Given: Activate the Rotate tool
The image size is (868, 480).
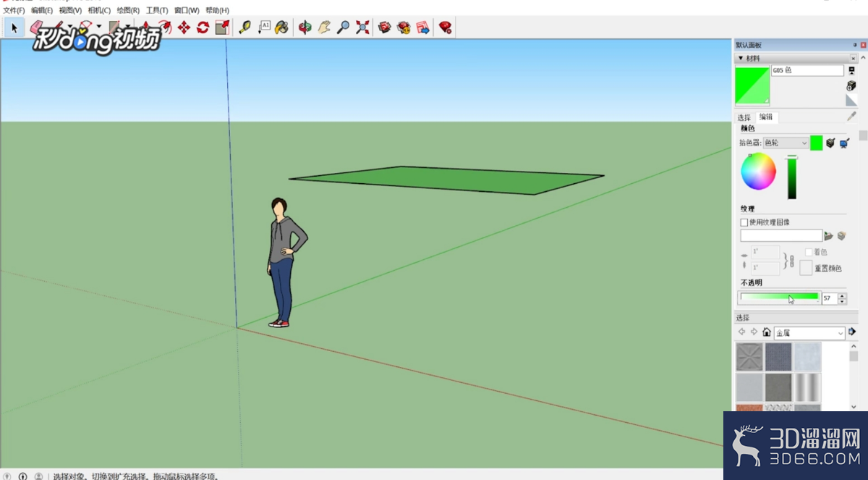Looking at the screenshot, I should [203, 28].
